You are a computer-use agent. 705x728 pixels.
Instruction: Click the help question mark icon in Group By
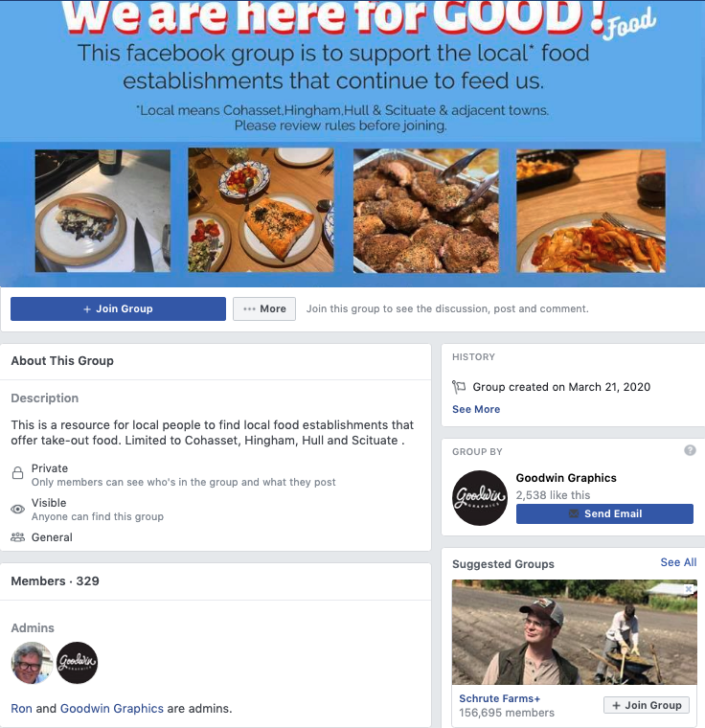click(x=690, y=450)
